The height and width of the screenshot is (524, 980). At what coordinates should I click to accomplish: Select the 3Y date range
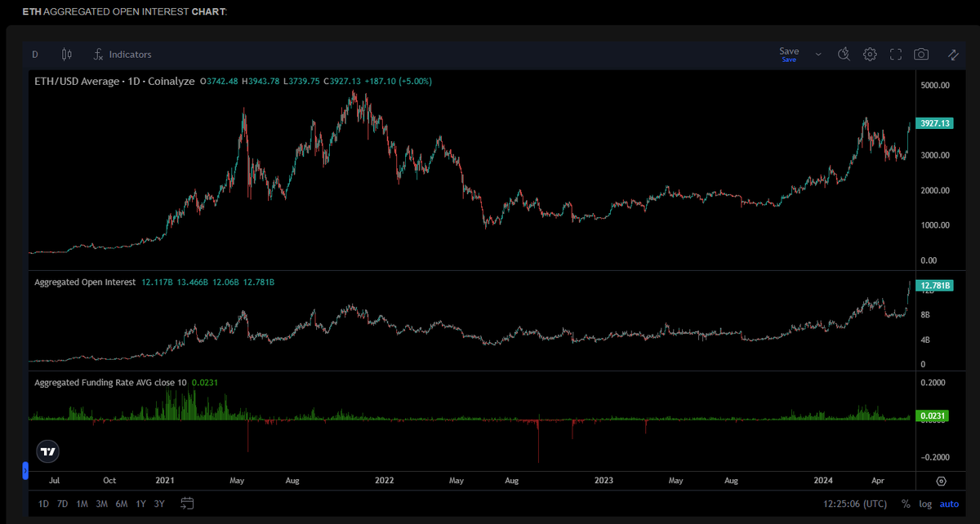[159, 504]
